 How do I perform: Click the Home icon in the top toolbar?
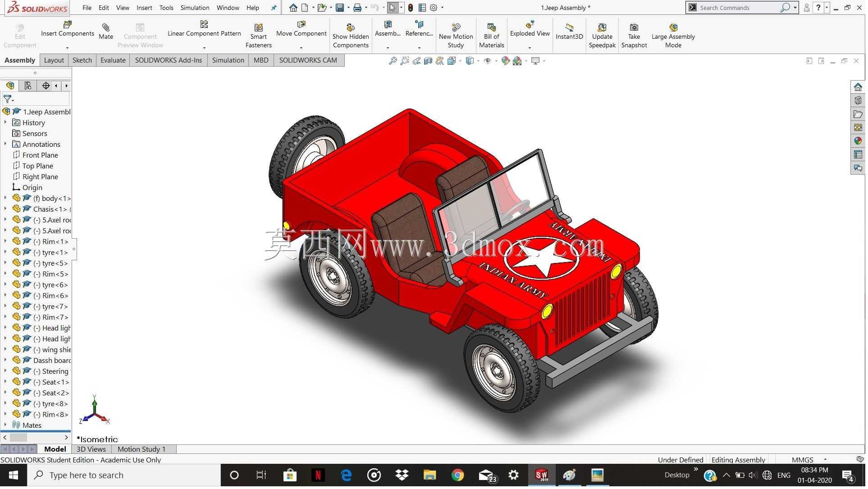[293, 8]
